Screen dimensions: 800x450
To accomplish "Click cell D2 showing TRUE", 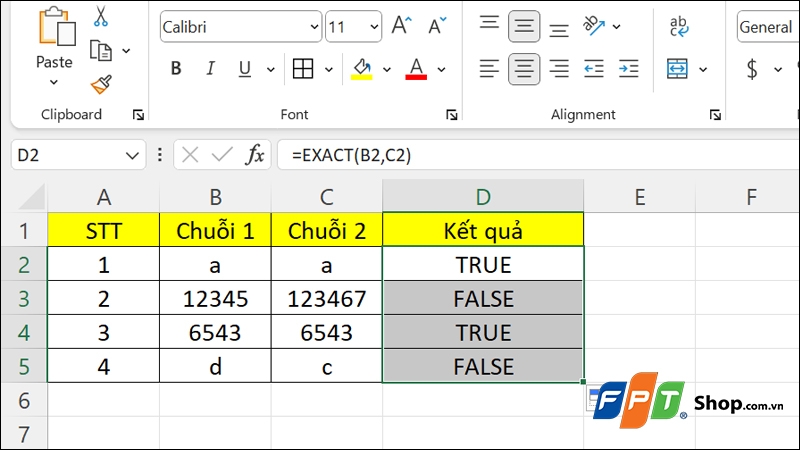I will pyautogui.click(x=483, y=265).
